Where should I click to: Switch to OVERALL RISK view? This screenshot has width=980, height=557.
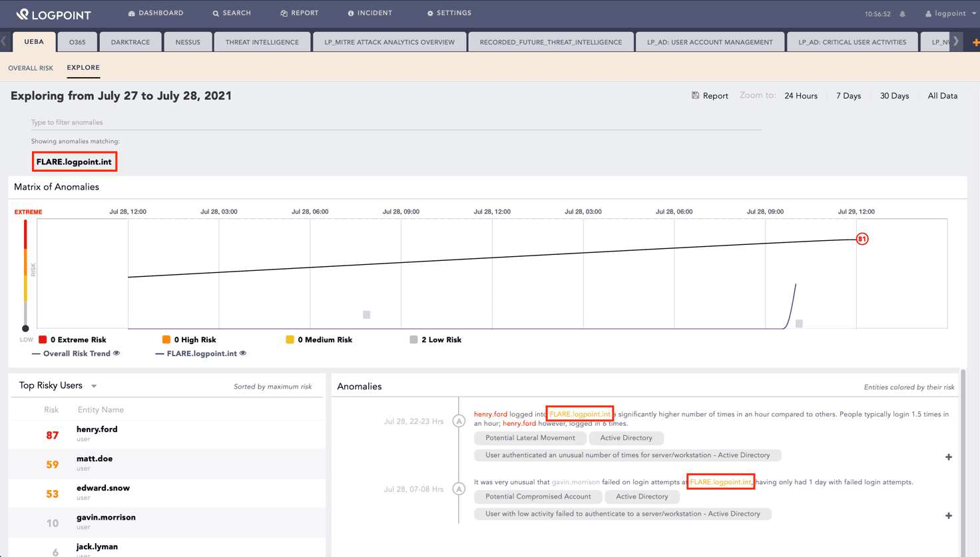tap(31, 68)
